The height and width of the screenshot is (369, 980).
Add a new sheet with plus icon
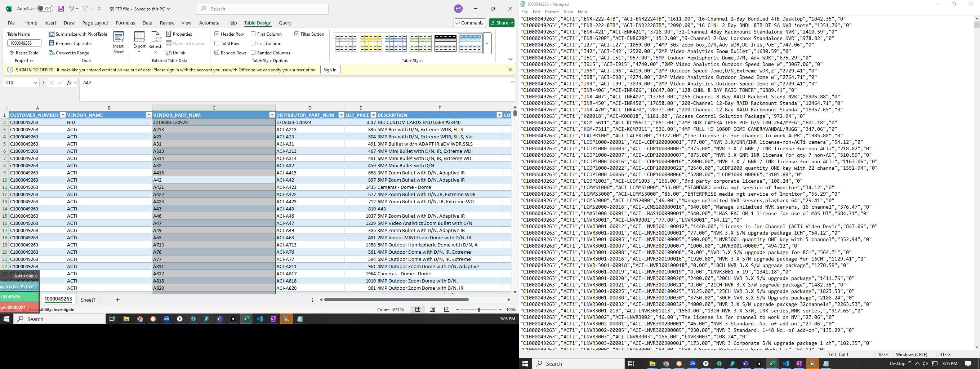point(117,300)
